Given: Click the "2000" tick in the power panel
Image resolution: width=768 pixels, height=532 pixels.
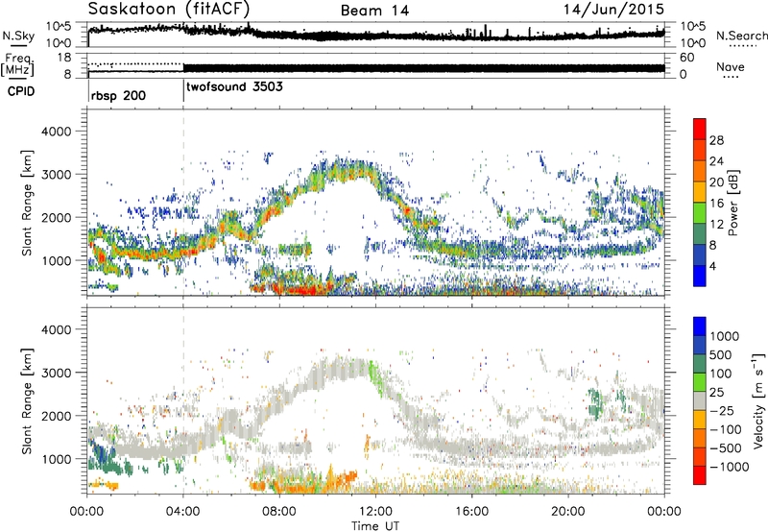Looking at the screenshot, I should (56, 217).
